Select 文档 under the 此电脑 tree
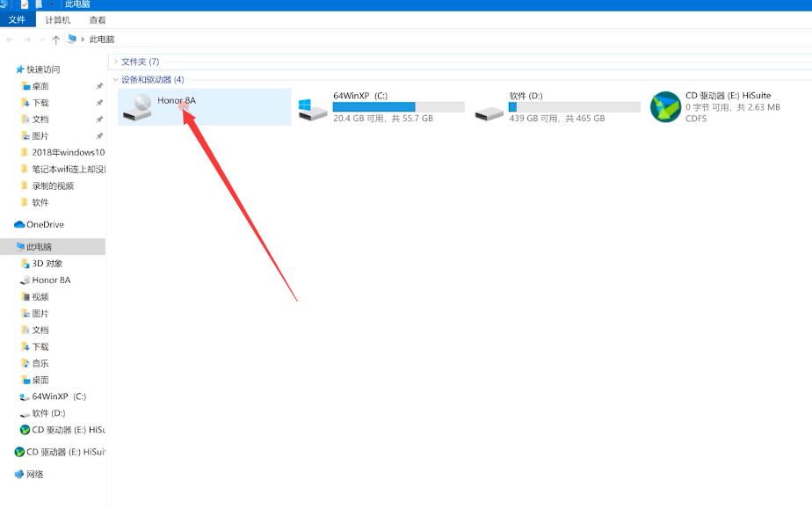This screenshot has width=812, height=509. tap(34, 331)
